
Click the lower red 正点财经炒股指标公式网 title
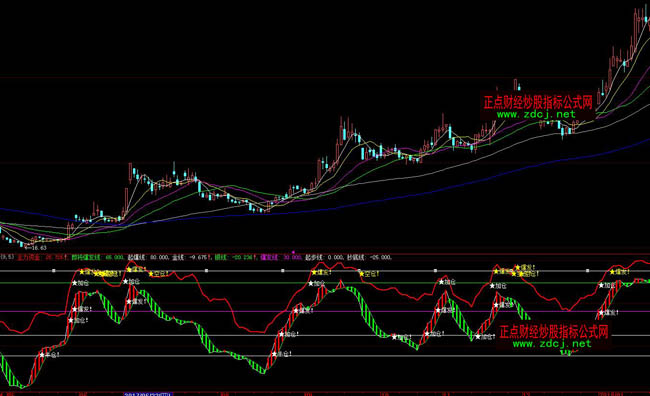click(x=553, y=332)
